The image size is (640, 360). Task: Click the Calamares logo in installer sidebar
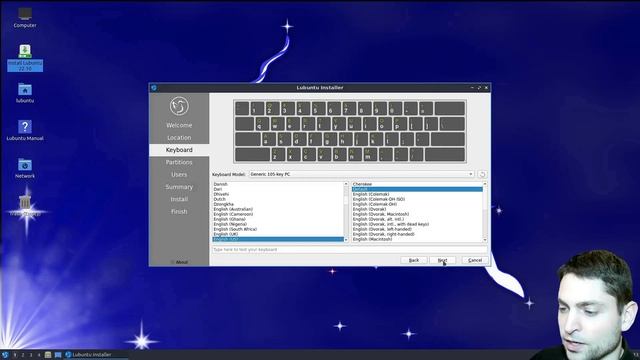pos(179,106)
